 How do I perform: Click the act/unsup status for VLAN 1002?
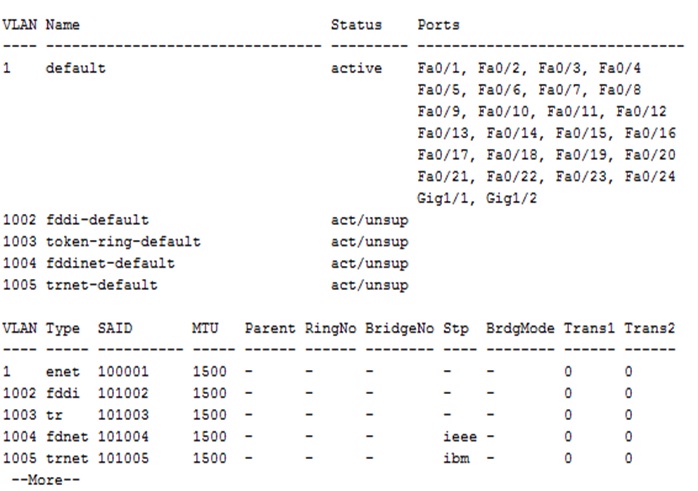tap(369, 220)
